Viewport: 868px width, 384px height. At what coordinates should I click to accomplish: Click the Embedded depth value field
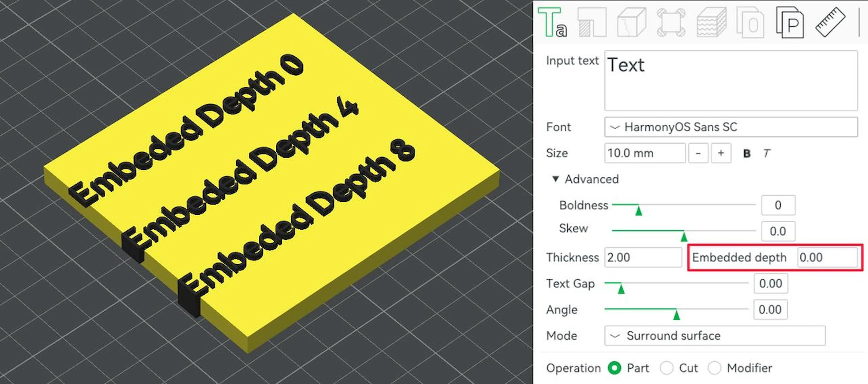827,257
